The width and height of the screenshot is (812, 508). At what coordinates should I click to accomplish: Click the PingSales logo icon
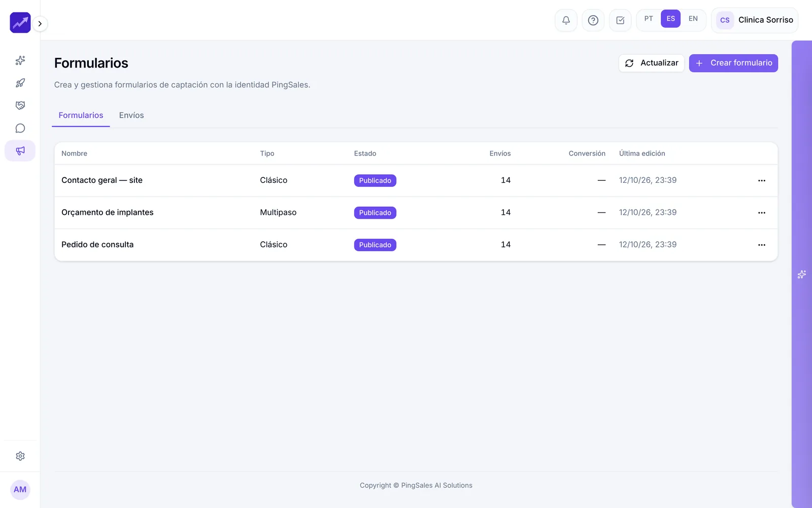pos(20,23)
